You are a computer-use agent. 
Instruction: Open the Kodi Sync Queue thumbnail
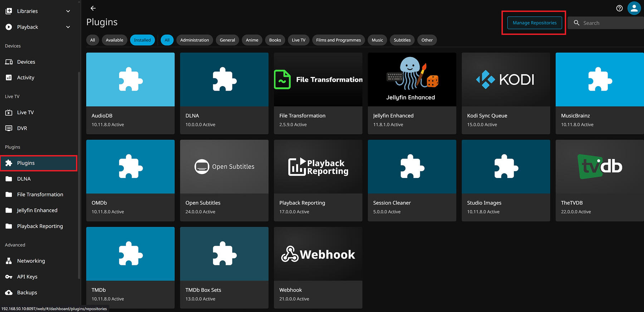click(x=506, y=80)
